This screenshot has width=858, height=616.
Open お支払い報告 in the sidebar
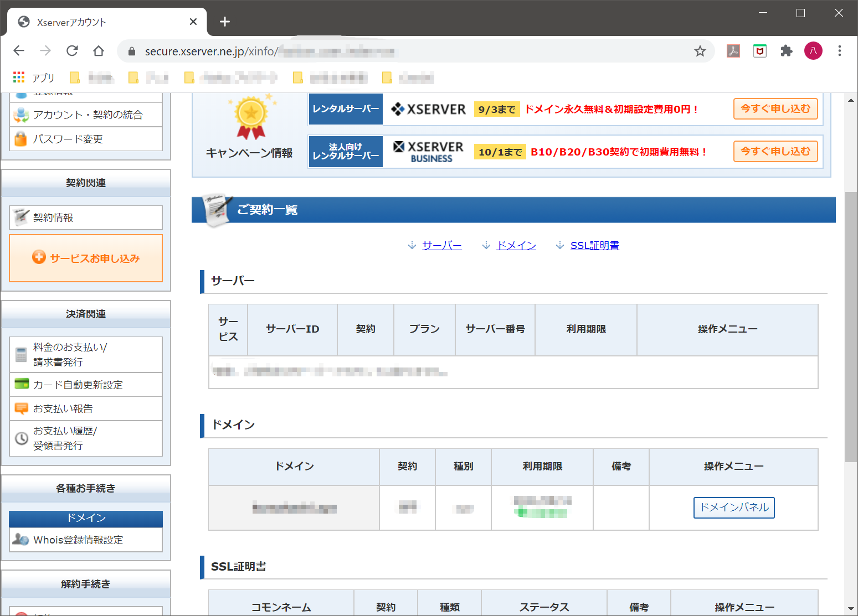coord(86,408)
